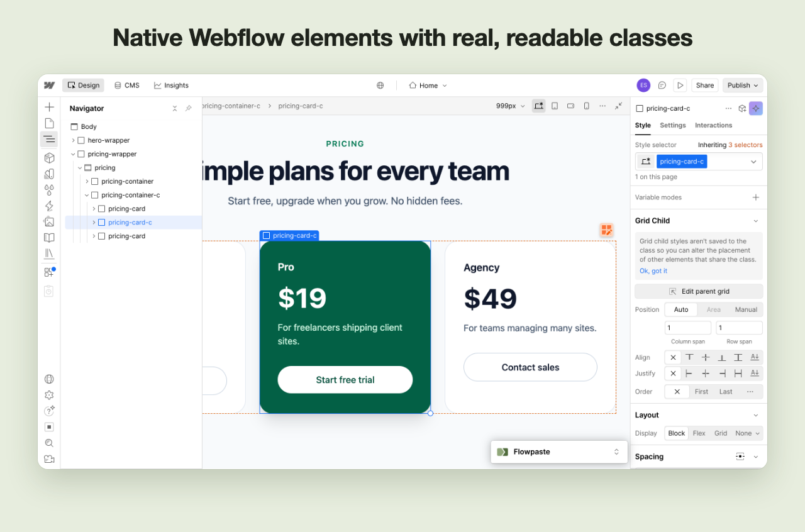Switch to the Interactions tab
Viewport: 805px width, 532px height.
pyautogui.click(x=713, y=125)
